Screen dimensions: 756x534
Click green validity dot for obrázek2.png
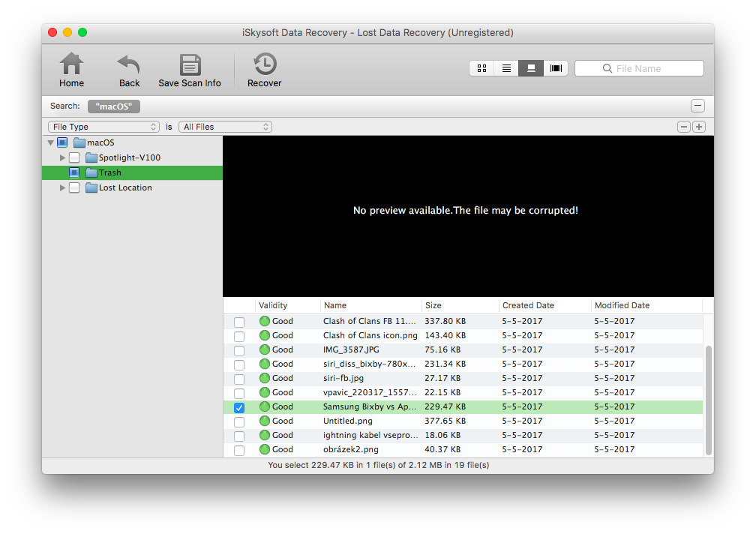[x=265, y=449]
